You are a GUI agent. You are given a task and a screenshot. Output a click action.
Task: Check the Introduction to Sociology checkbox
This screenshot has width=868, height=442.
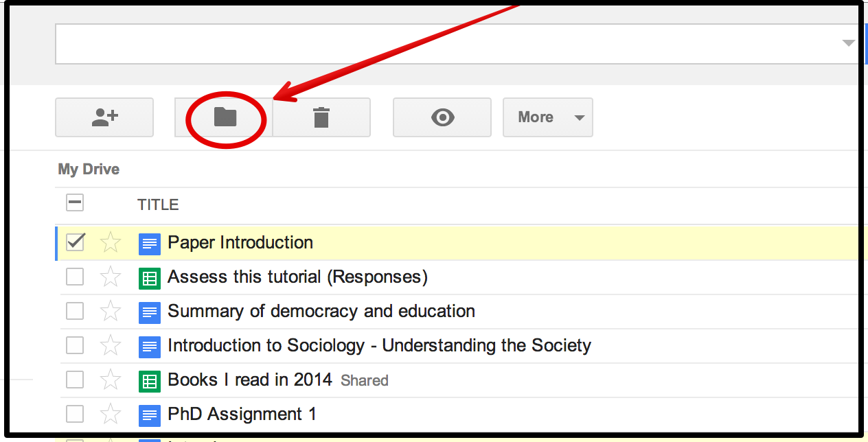coord(75,345)
